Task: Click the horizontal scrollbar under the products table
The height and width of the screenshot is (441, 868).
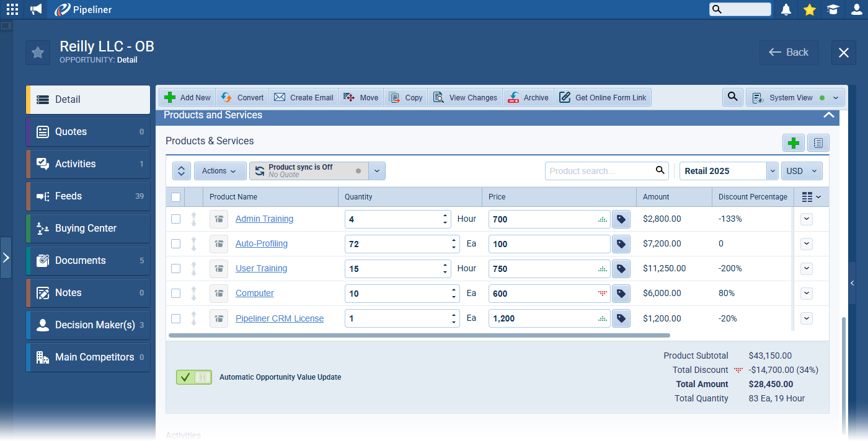Action: (419, 335)
